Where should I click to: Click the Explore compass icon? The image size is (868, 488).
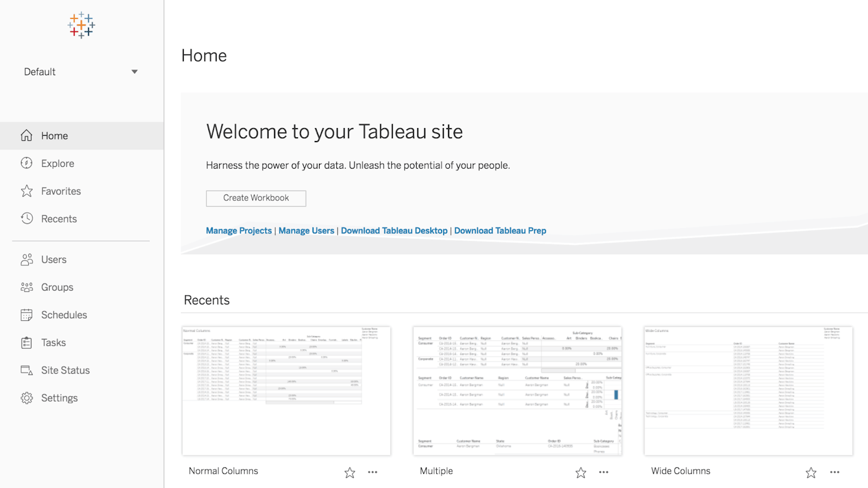click(x=27, y=163)
